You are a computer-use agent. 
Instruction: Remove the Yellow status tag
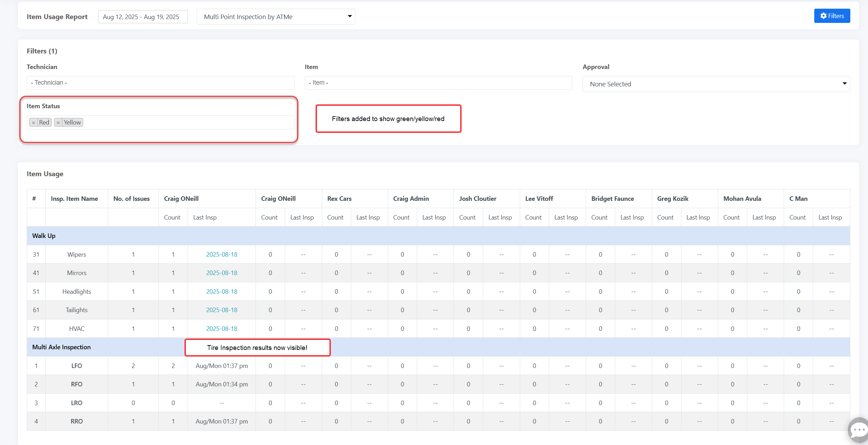pyautogui.click(x=58, y=122)
